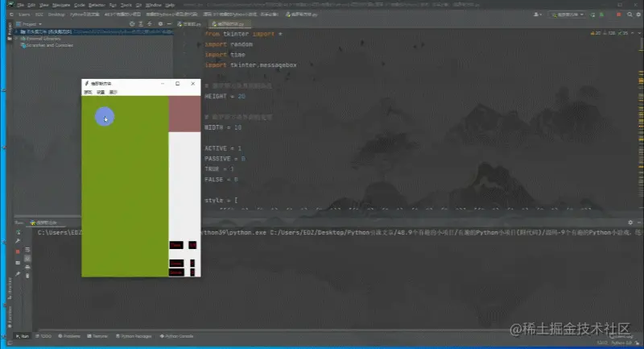Open Run panel settings gear
The height and width of the screenshot is (349, 644).
pyautogui.click(x=630, y=222)
